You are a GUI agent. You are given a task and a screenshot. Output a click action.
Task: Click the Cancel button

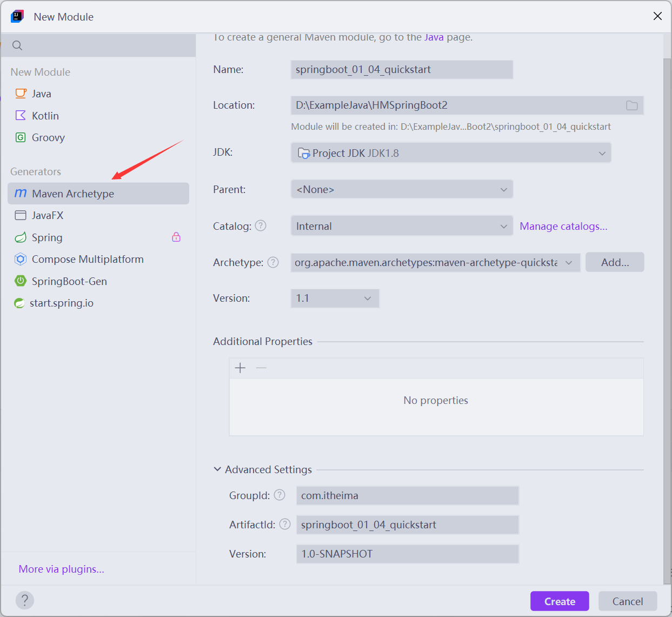[x=628, y=601]
